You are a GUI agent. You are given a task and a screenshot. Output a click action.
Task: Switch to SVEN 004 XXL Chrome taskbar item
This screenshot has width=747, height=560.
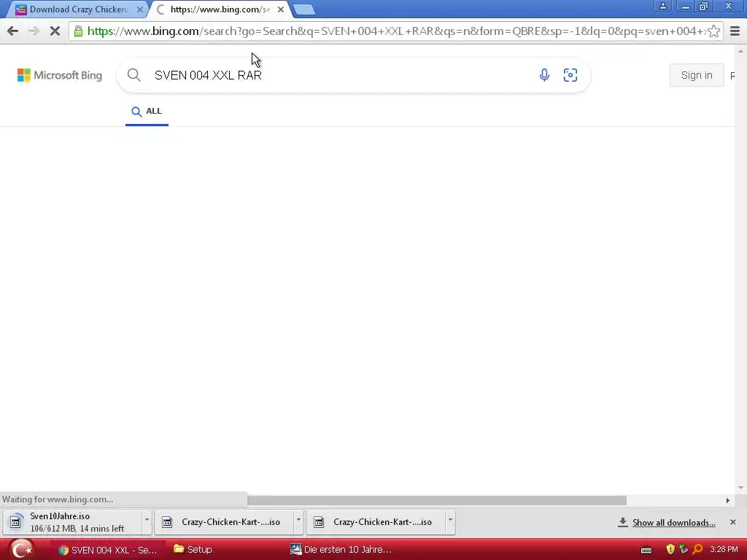[x=108, y=550]
